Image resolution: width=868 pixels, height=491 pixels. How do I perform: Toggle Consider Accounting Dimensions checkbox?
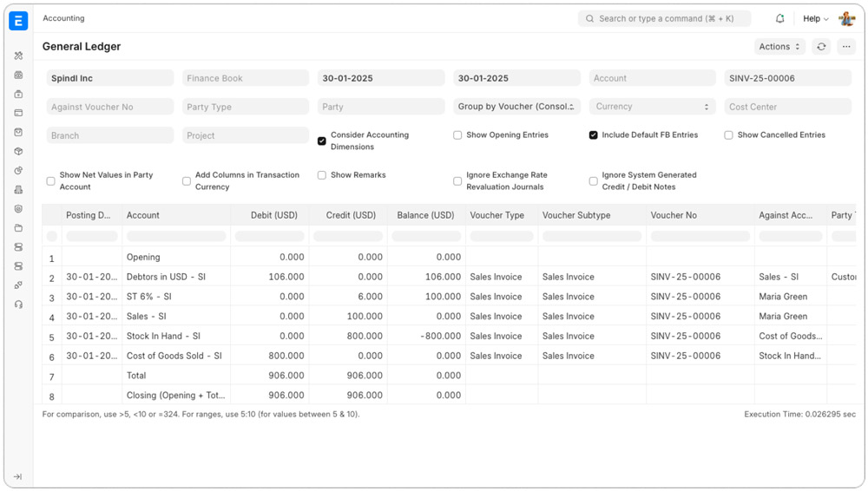[322, 141]
